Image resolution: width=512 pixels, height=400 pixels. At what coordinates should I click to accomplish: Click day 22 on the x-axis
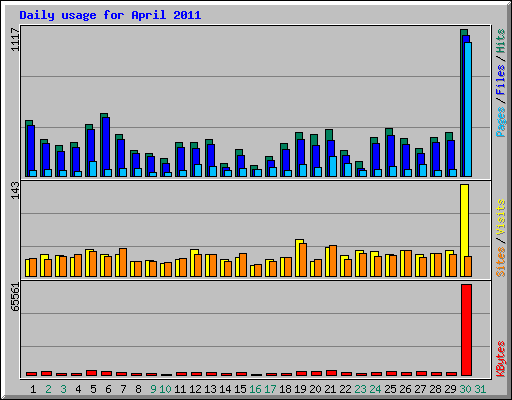point(345,389)
